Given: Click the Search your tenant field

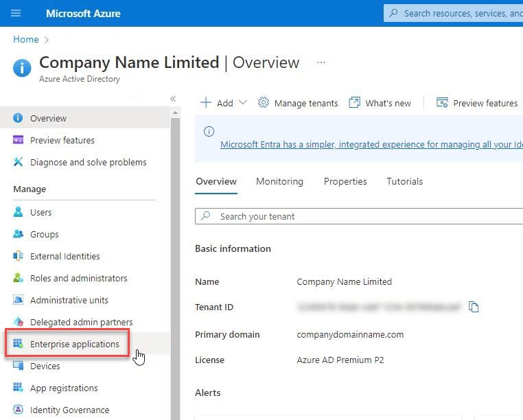Looking at the screenshot, I should [359, 216].
